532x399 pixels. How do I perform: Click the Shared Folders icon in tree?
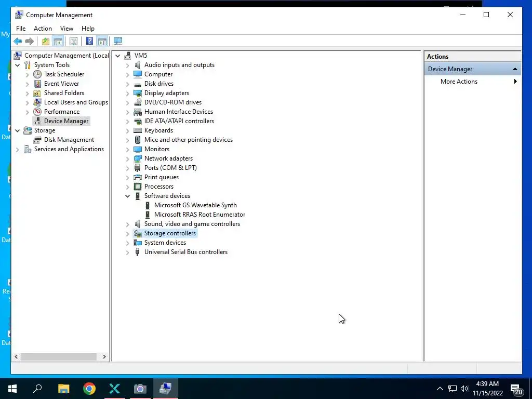click(37, 93)
